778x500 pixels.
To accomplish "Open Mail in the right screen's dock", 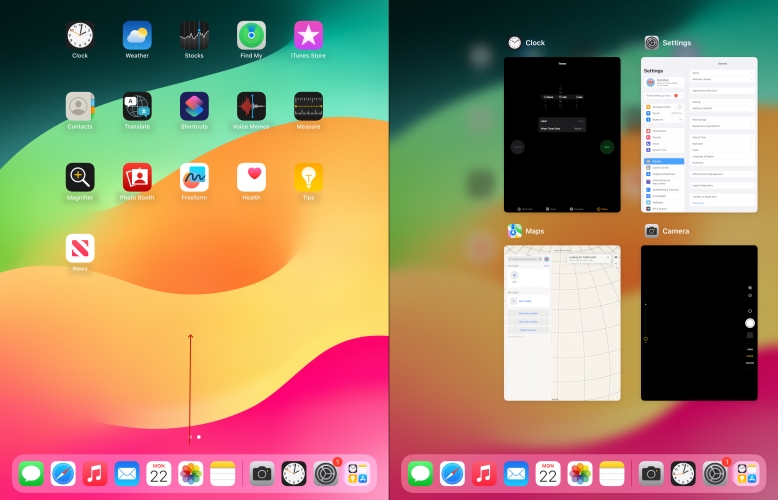I will pos(516,474).
